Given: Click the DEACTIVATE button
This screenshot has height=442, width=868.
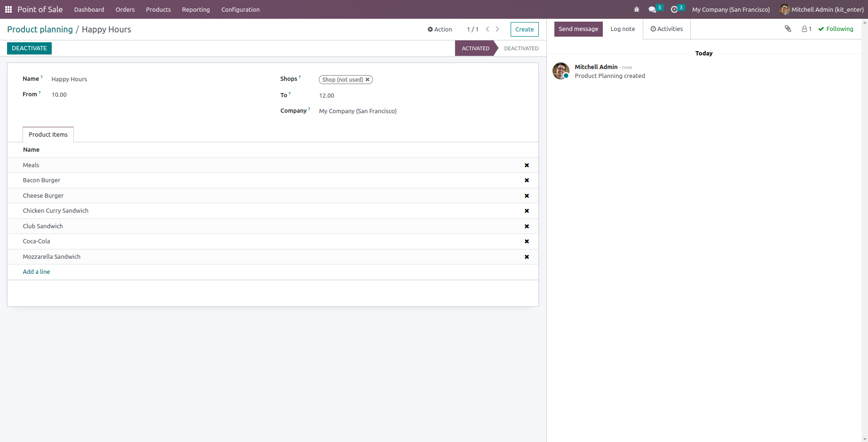Looking at the screenshot, I should pos(29,48).
